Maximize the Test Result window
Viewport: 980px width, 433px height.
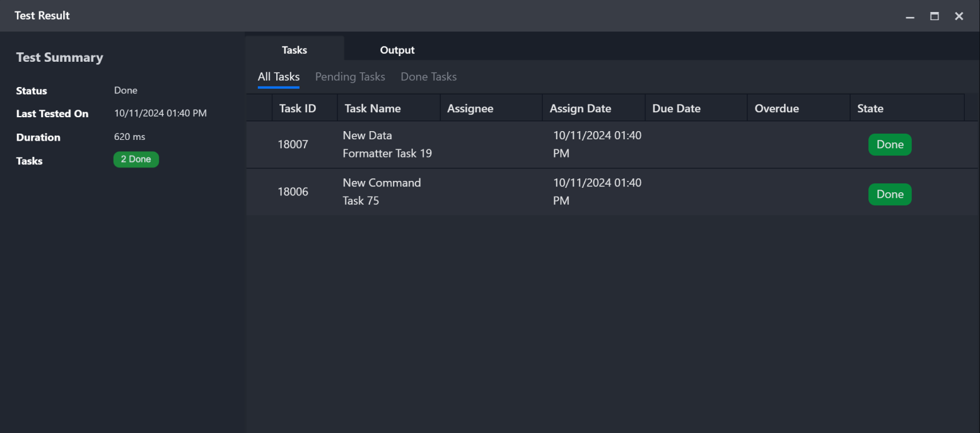[935, 16]
